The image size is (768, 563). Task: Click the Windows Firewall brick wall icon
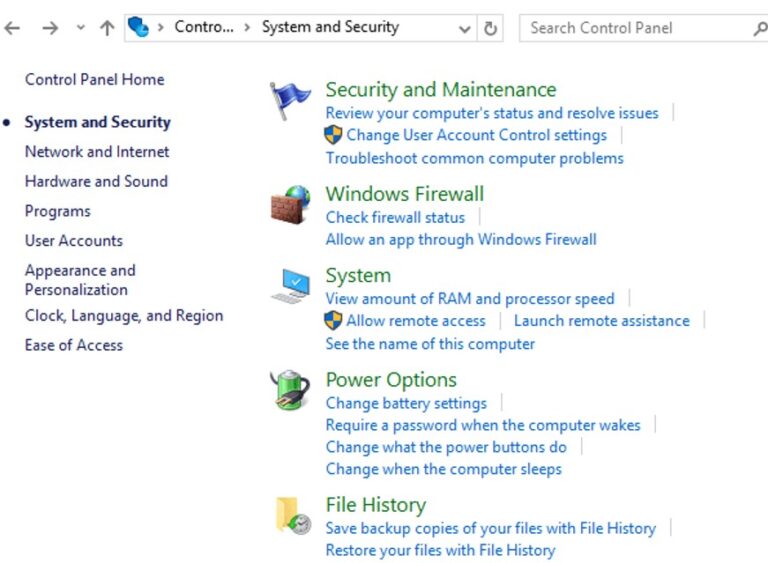tap(290, 205)
